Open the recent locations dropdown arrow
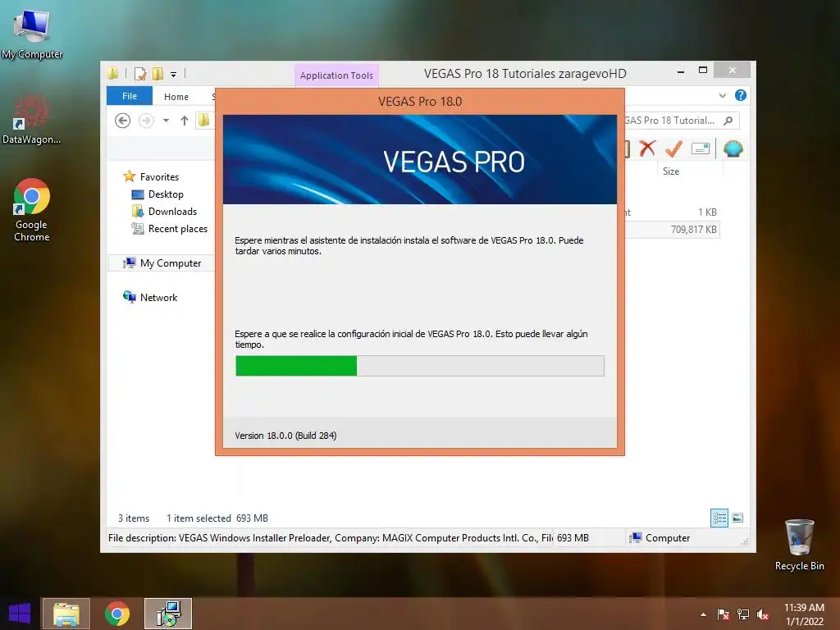This screenshot has width=840, height=630. [x=166, y=121]
